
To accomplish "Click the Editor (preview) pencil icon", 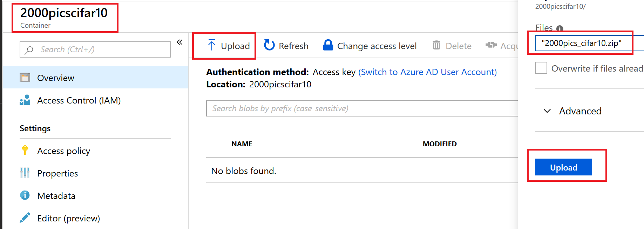I will (x=25, y=218).
